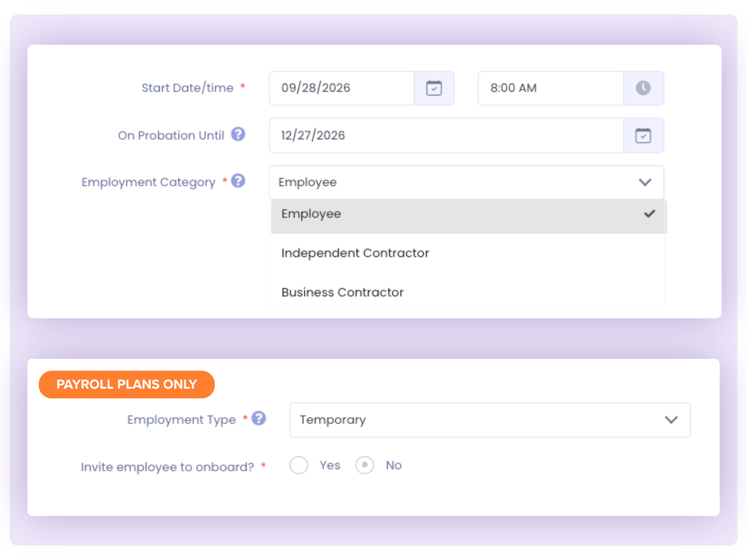Click the PAYROLL PLANS ONLY badge
This screenshot has height=560, width=747.
pos(127,385)
